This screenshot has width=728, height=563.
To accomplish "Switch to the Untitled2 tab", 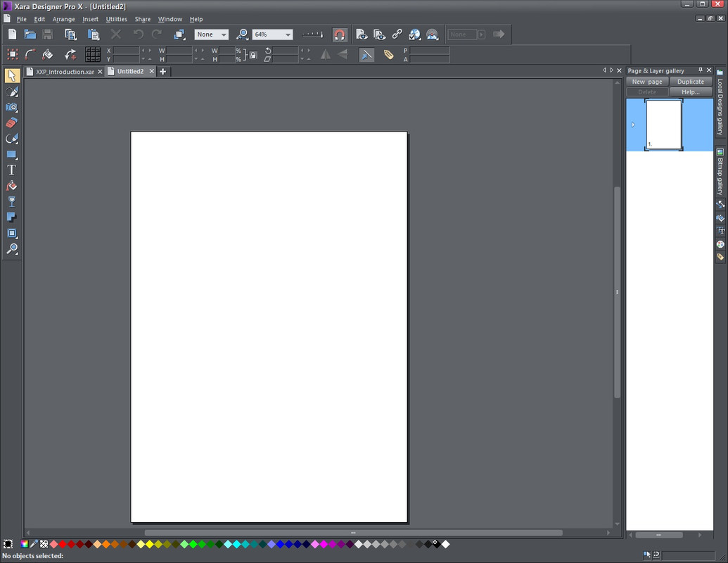I will pyautogui.click(x=130, y=71).
